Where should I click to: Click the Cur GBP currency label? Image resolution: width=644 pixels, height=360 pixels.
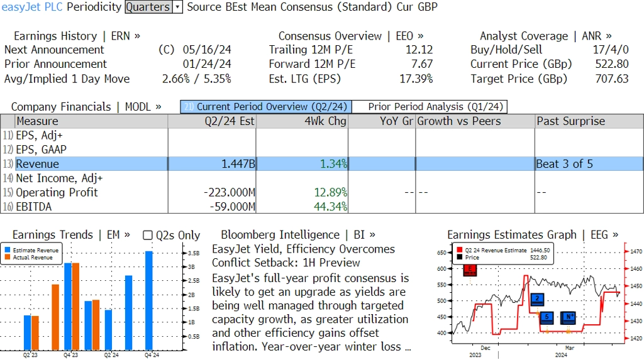[x=417, y=7]
